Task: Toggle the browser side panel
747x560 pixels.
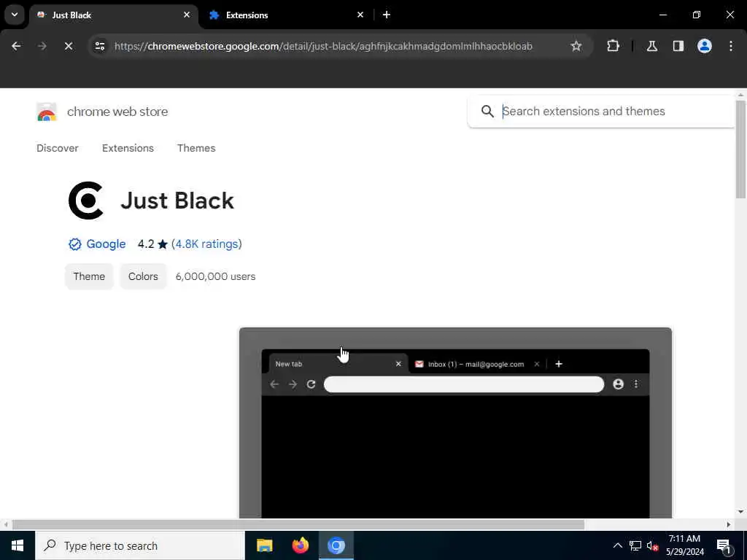Action: [x=678, y=46]
